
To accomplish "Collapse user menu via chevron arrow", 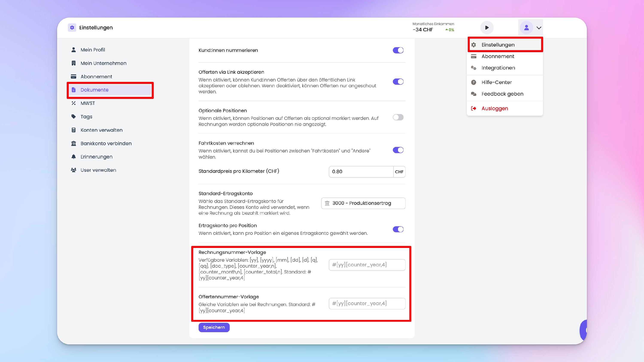I will (539, 28).
